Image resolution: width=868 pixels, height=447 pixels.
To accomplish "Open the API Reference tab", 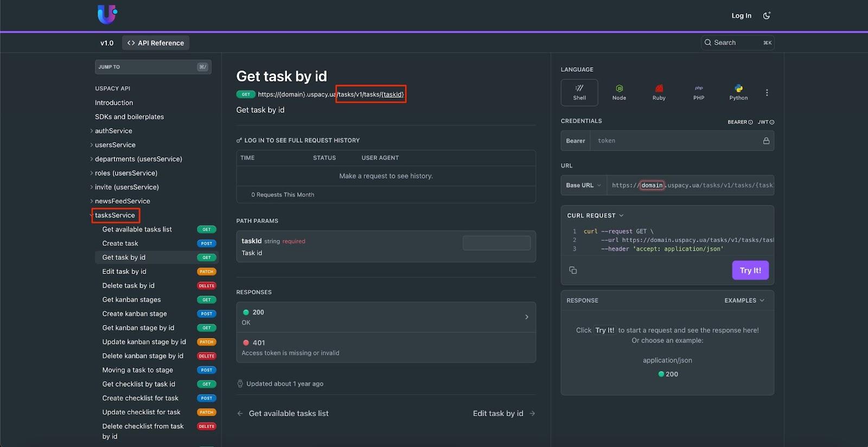I will (156, 43).
